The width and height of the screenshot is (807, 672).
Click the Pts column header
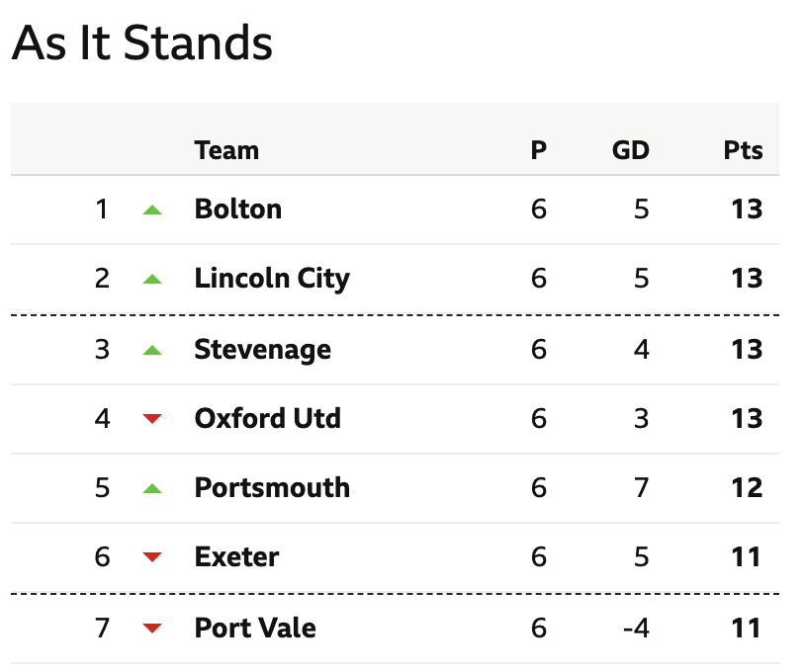[x=743, y=150]
